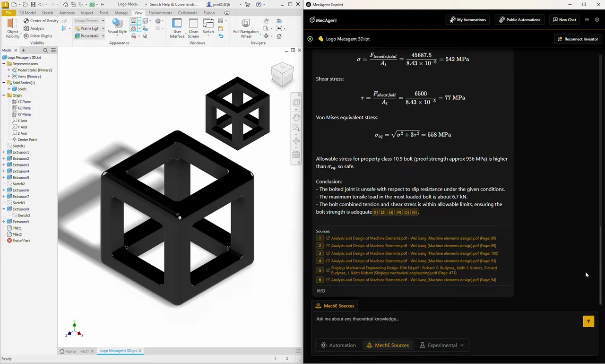Open the Help question mark icon
The image size is (605, 364).
click(259, 4)
